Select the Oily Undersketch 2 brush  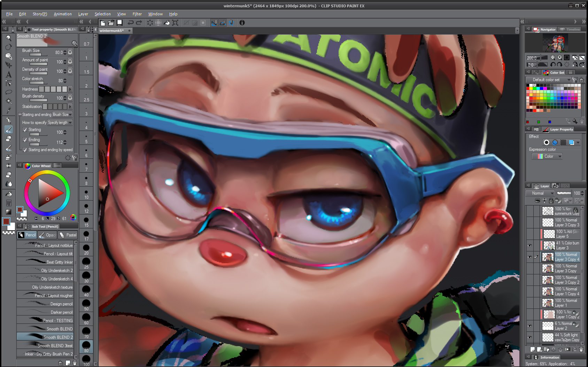45,271
